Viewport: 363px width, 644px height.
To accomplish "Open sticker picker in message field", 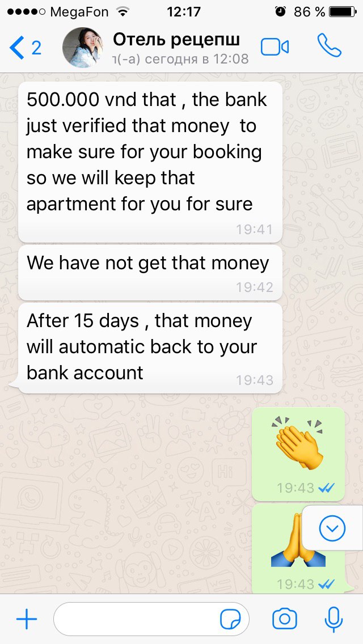I will (230, 619).
